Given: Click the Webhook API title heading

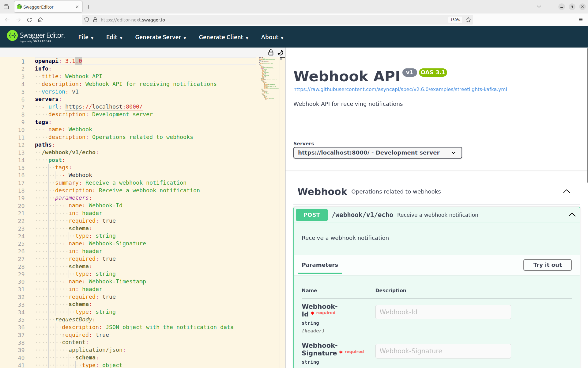Looking at the screenshot, I should click(x=347, y=76).
